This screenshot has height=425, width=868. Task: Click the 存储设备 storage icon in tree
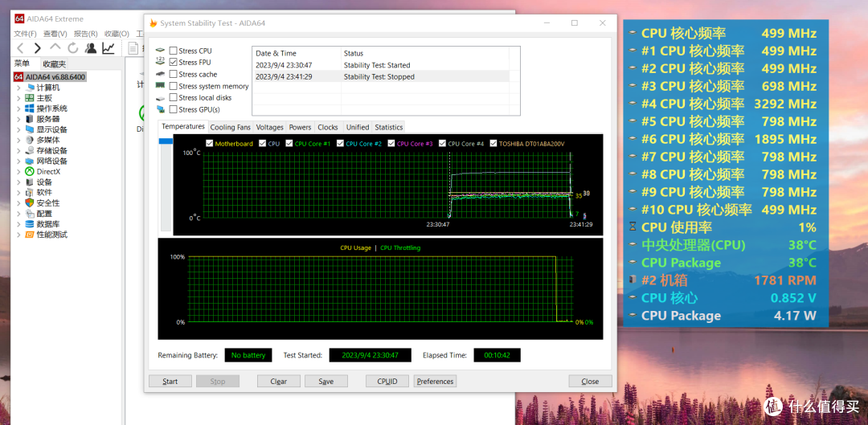pos(30,150)
